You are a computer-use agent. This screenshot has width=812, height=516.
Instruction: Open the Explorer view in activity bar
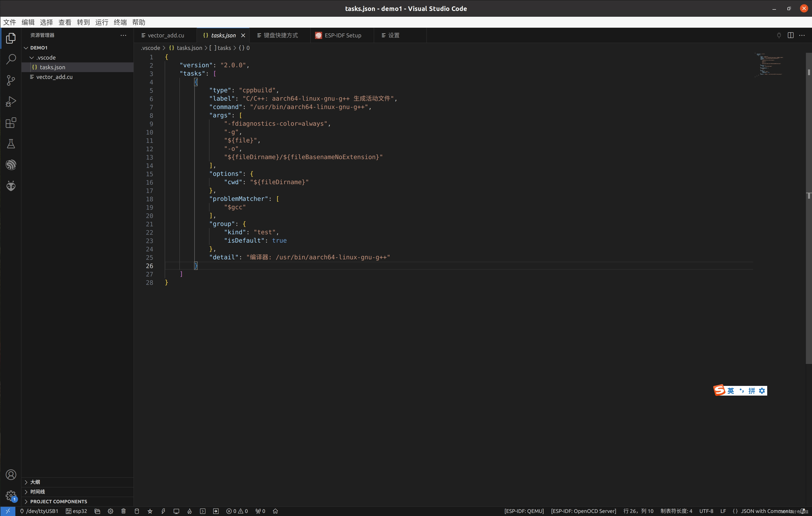click(11, 38)
